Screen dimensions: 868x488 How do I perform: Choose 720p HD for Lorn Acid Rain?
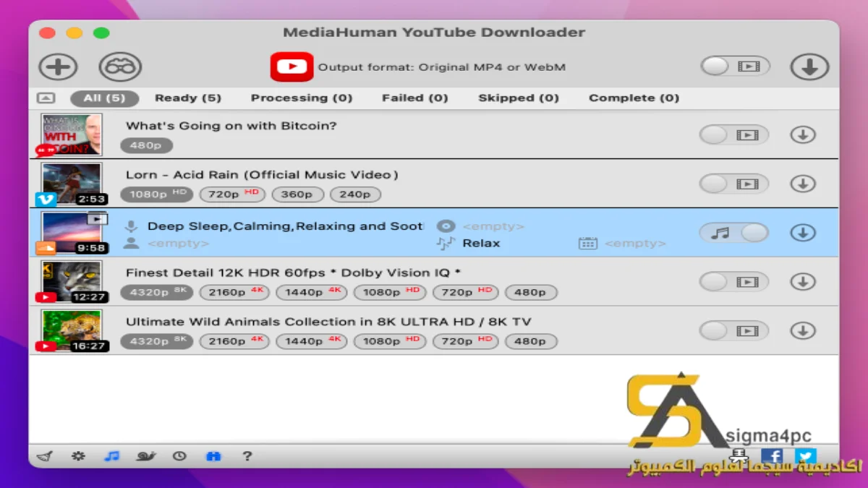point(232,194)
